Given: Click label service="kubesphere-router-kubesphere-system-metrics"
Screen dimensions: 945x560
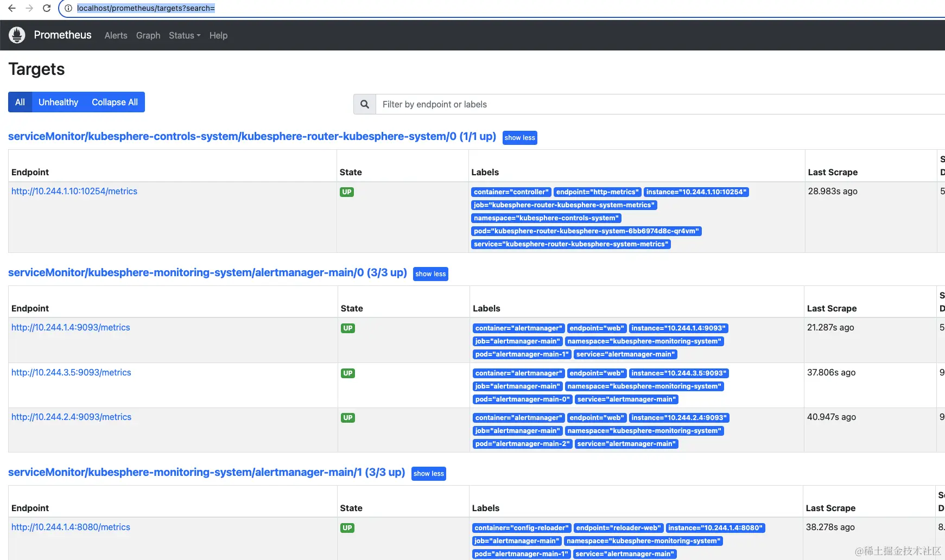Looking at the screenshot, I should [x=571, y=244].
